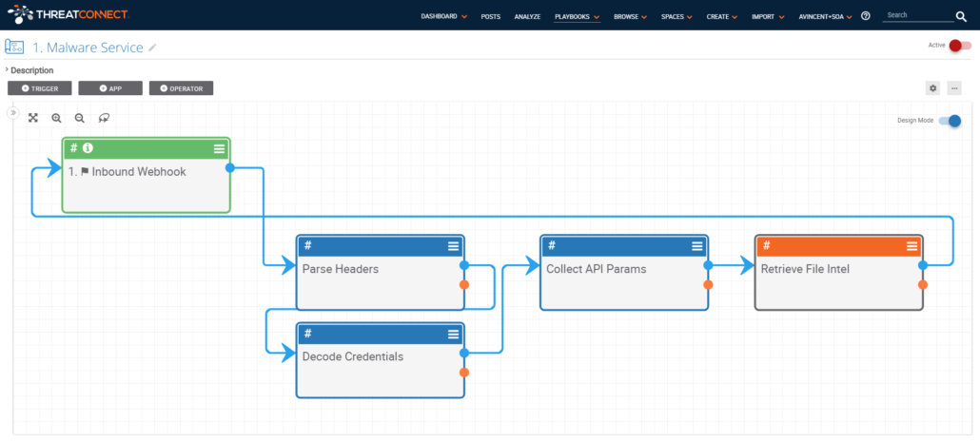The image size is (980, 442).
Task: Click blue output connector on Retrieve File Intel
Action: pyautogui.click(x=923, y=265)
